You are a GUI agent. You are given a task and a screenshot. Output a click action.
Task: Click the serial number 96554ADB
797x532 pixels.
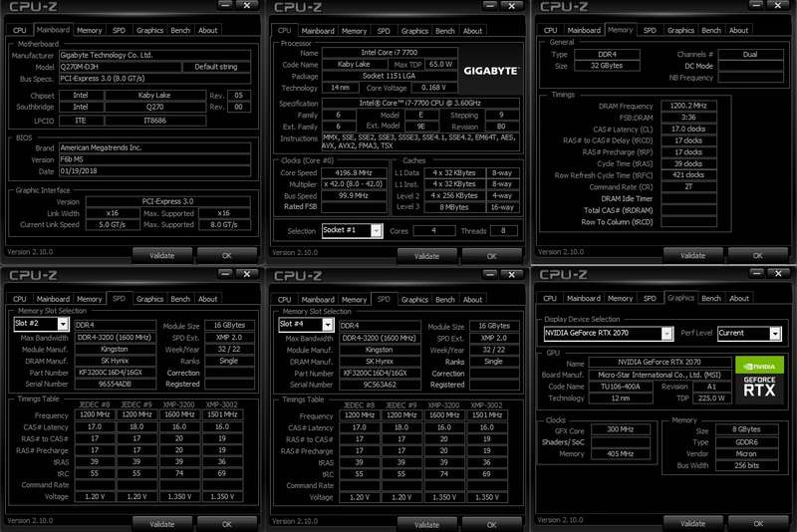[116, 385]
